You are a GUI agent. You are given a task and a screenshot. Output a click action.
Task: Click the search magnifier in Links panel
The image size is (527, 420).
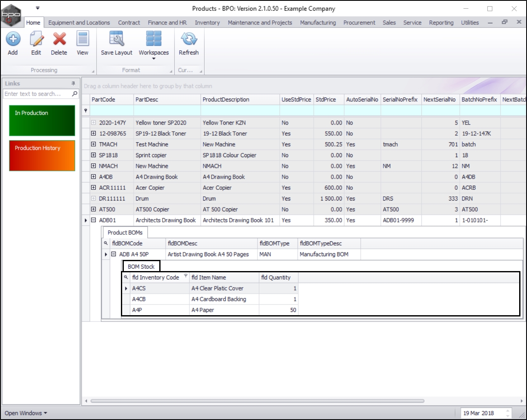pyautogui.click(x=75, y=94)
